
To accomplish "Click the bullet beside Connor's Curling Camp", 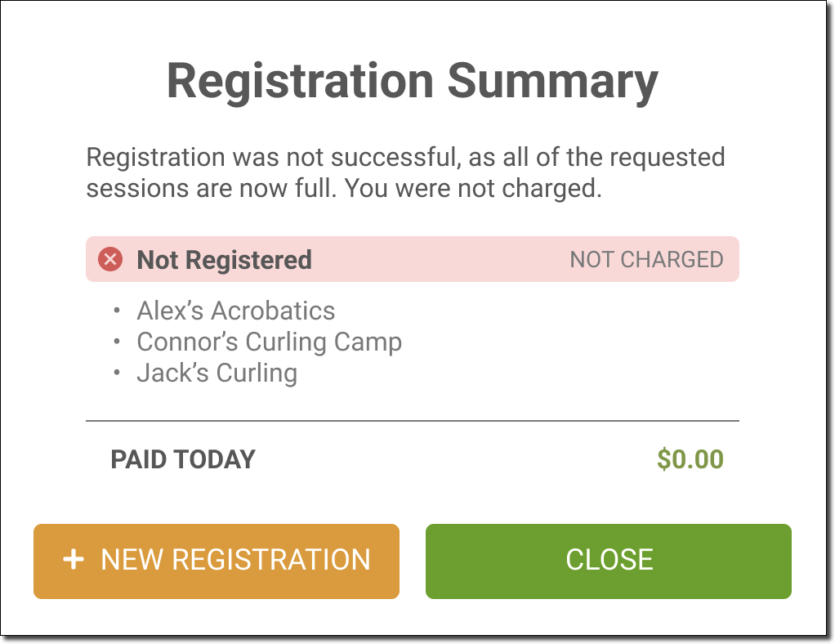I will 117,342.
